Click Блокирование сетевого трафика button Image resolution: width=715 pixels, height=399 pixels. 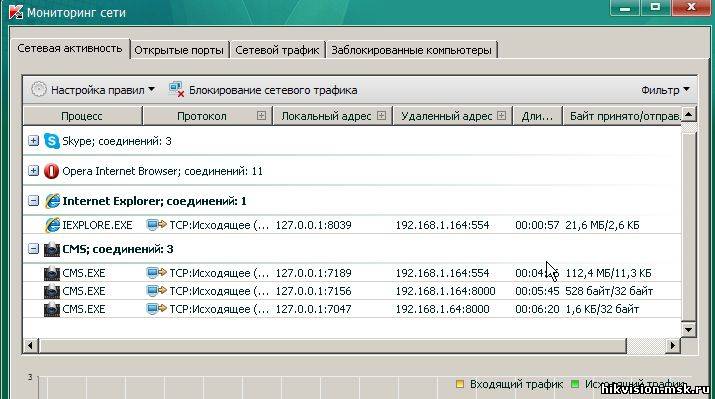(x=264, y=90)
